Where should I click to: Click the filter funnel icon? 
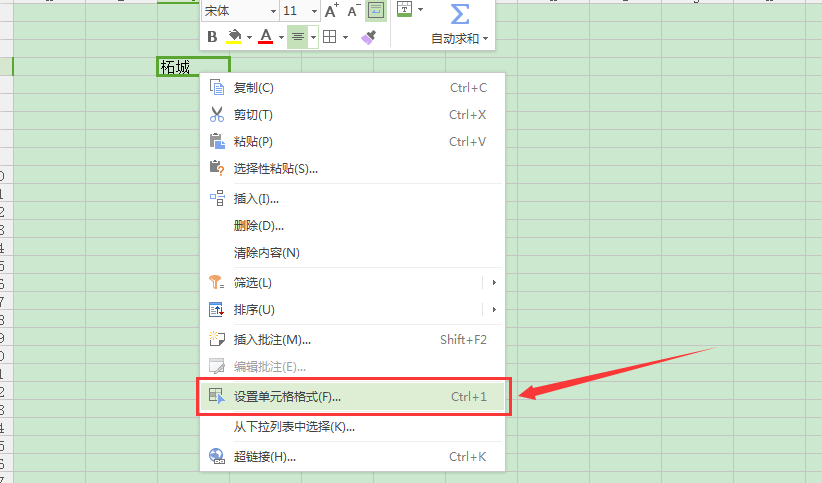click(x=217, y=283)
